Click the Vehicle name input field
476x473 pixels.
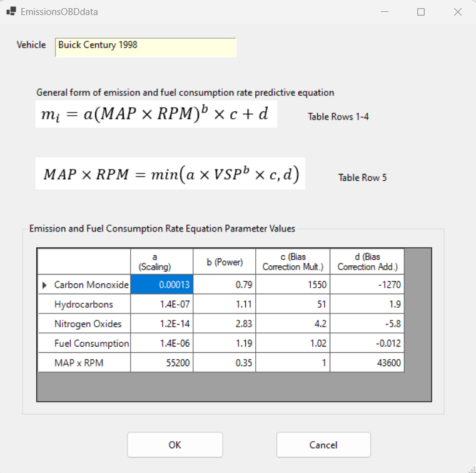point(146,48)
